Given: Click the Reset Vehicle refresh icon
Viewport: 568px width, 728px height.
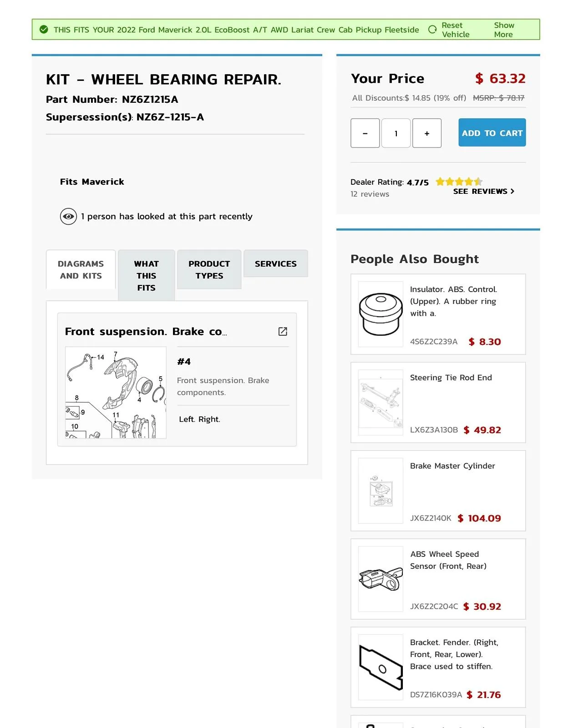Looking at the screenshot, I should pyautogui.click(x=432, y=30).
